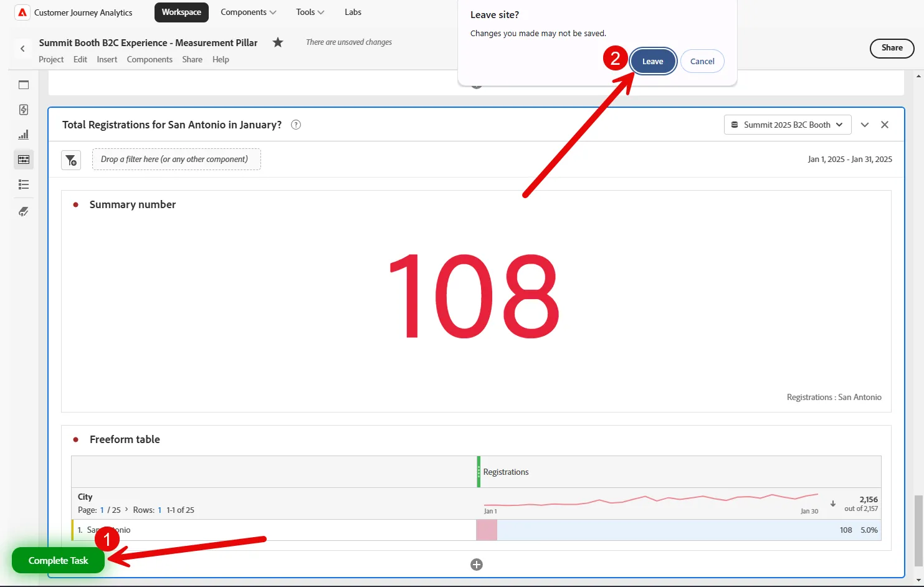Toggle the favorite star for this project
This screenshot has width=924, height=587.
[x=278, y=42]
